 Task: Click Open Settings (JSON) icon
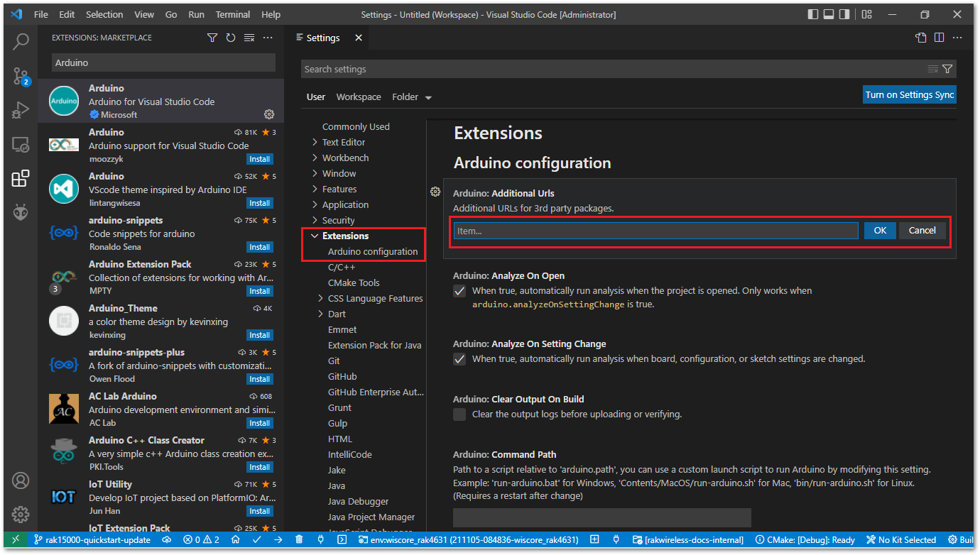pyautogui.click(x=921, y=38)
